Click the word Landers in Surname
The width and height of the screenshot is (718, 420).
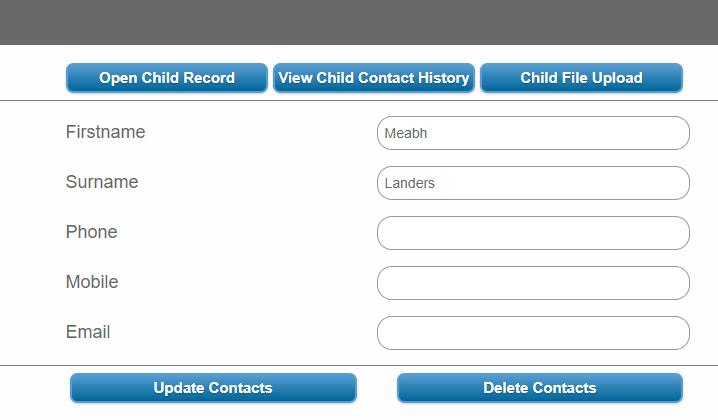pos(410,183)
